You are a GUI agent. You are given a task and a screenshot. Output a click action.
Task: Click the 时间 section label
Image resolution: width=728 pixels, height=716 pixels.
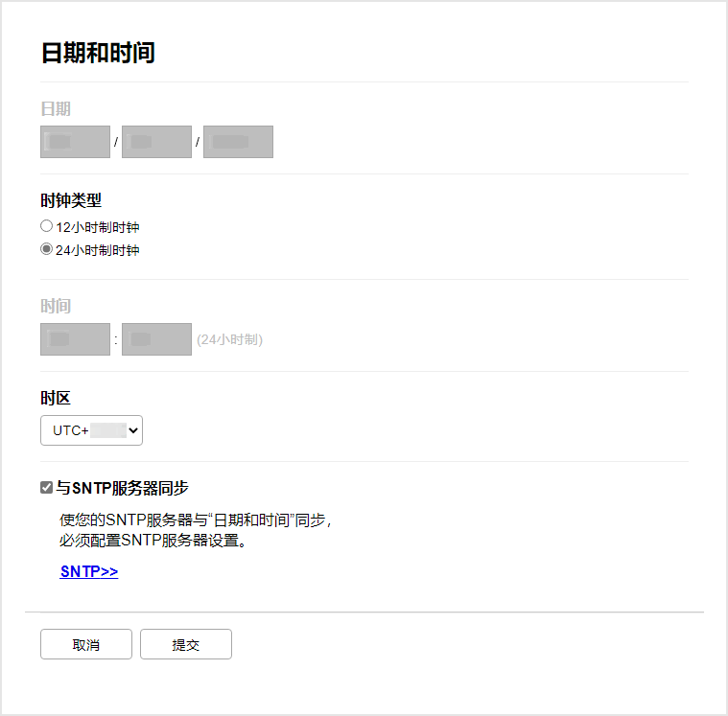pyautogui.click(x=56, y=306)
